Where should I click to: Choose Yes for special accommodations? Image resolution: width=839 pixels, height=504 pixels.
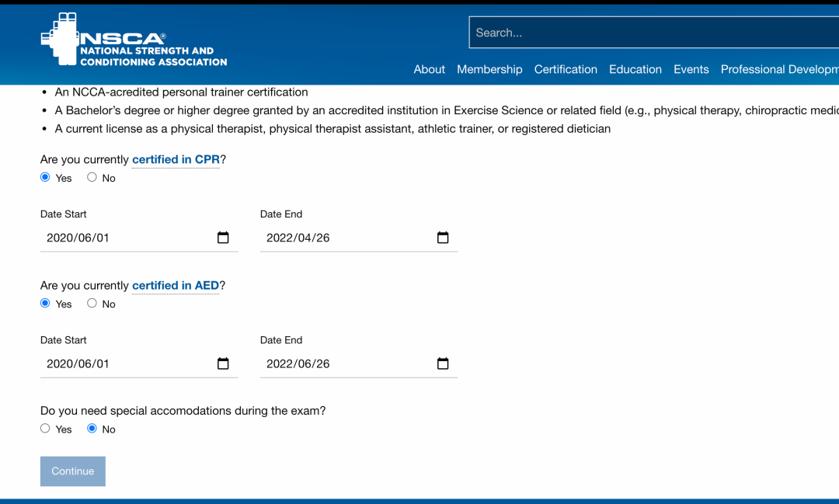pyautogui.click(x=45, y=429)
